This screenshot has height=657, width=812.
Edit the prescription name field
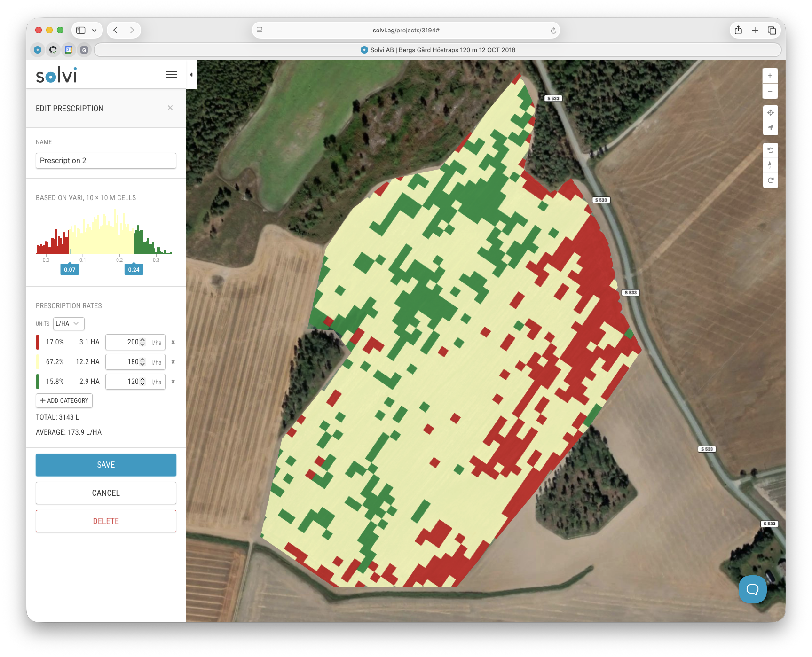coord(106,161)
